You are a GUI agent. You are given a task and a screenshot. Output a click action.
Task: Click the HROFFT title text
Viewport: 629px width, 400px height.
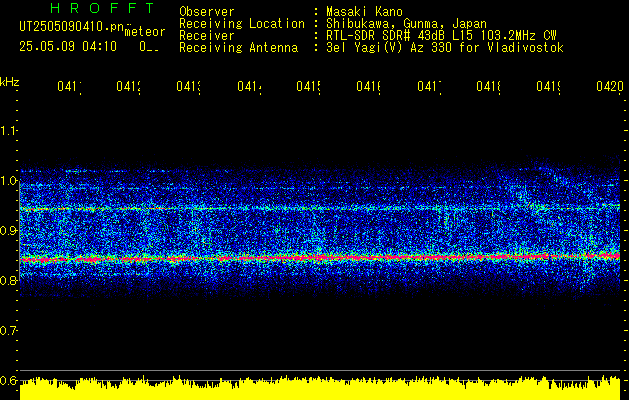(x=102, y=8)
